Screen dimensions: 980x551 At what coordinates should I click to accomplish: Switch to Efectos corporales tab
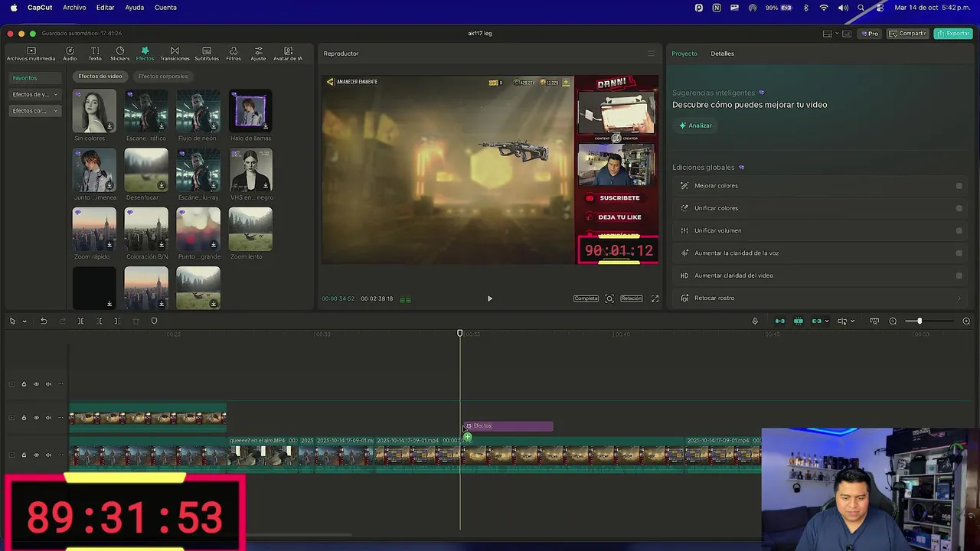(x=163, y=77)
